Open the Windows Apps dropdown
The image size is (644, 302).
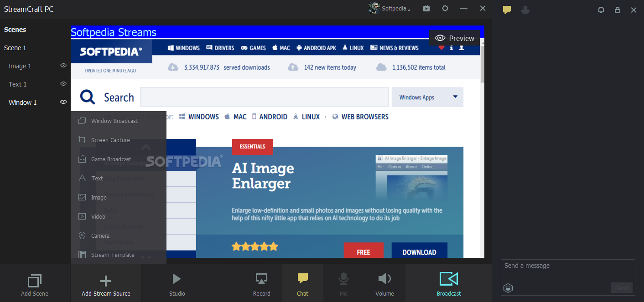click(427, 97)
